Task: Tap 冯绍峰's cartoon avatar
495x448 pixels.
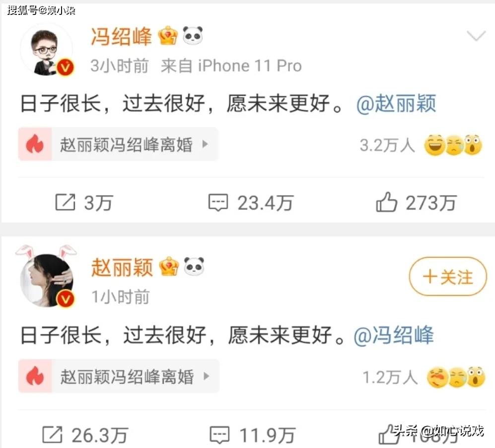Action: (x=47, y=51)
